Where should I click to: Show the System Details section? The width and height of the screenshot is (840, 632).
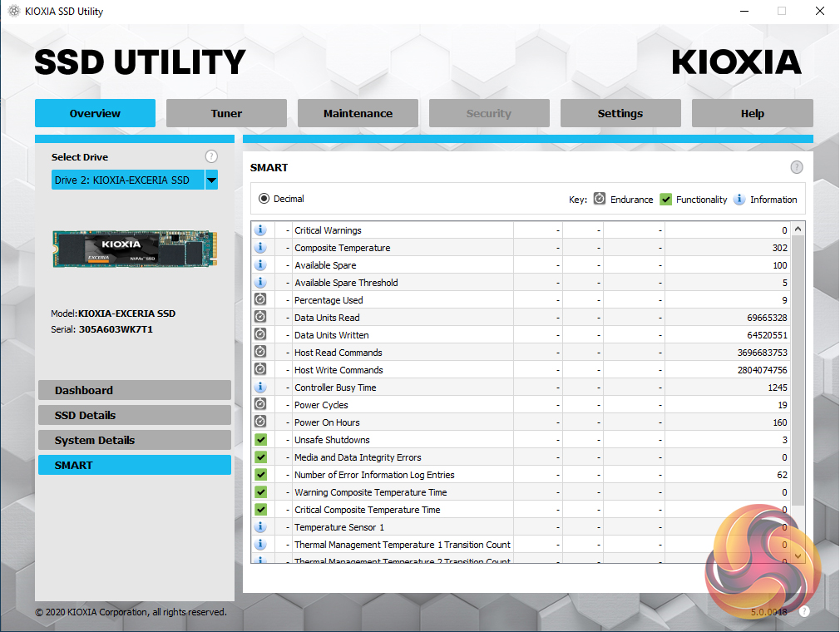(x=135, y=440)
